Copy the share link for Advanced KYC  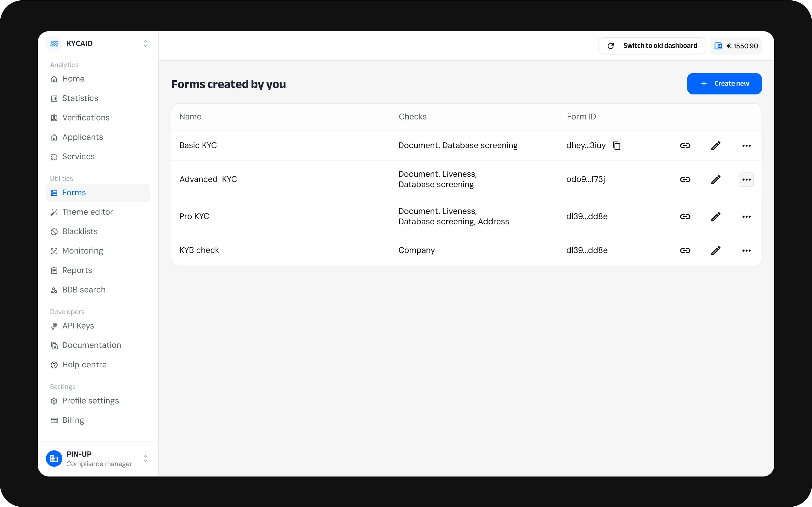(685, 179)
